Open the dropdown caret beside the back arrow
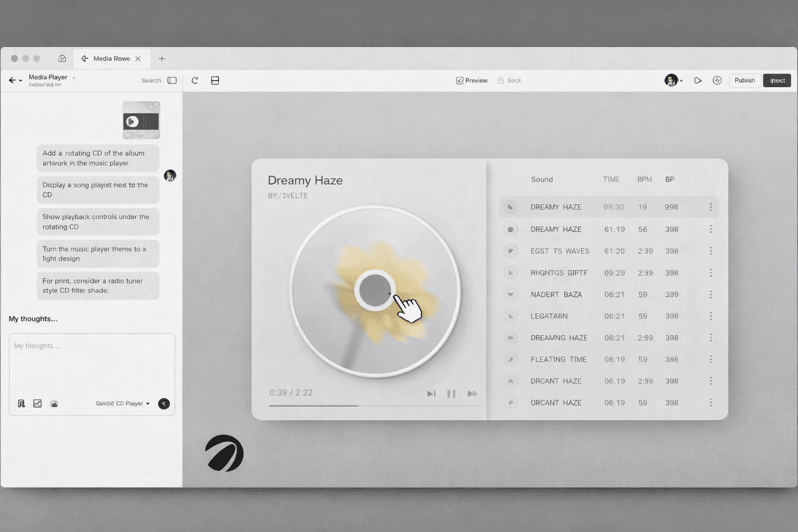Image resolution: width=798 pixels, height=532 pixels. (x=21, y=81)
